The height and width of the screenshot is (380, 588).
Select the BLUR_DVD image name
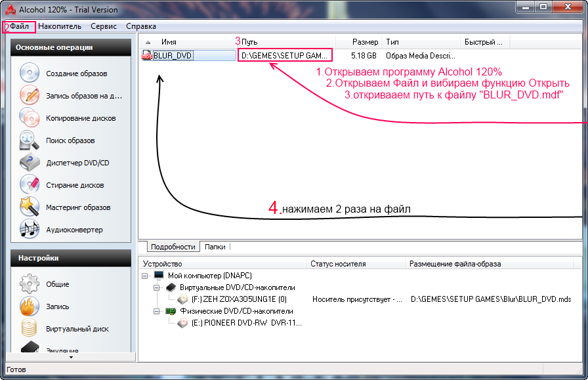[x=173, y=56]
